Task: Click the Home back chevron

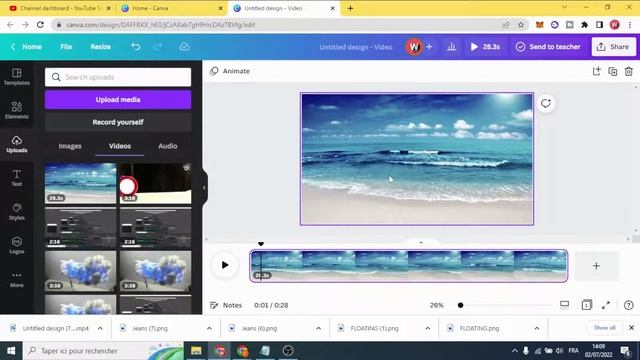Action: (x=13, y=47)
